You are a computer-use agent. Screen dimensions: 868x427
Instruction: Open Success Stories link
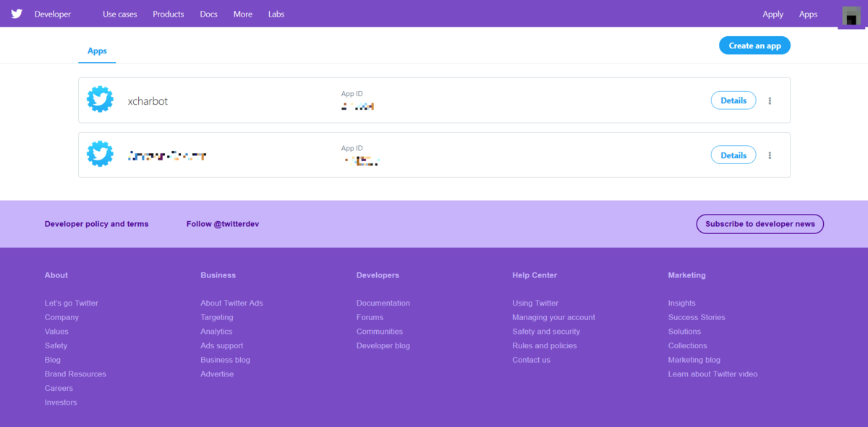click(697, 317)
